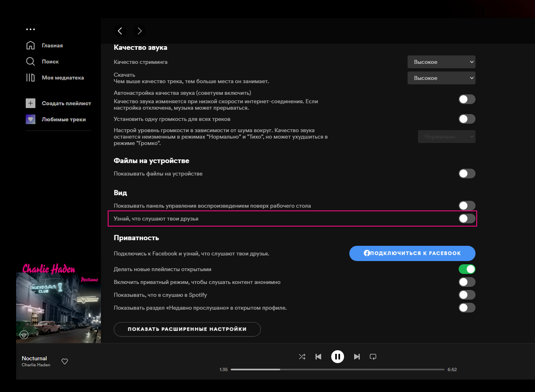
Task: Click the Search magnifier icon
Action: 31,61
